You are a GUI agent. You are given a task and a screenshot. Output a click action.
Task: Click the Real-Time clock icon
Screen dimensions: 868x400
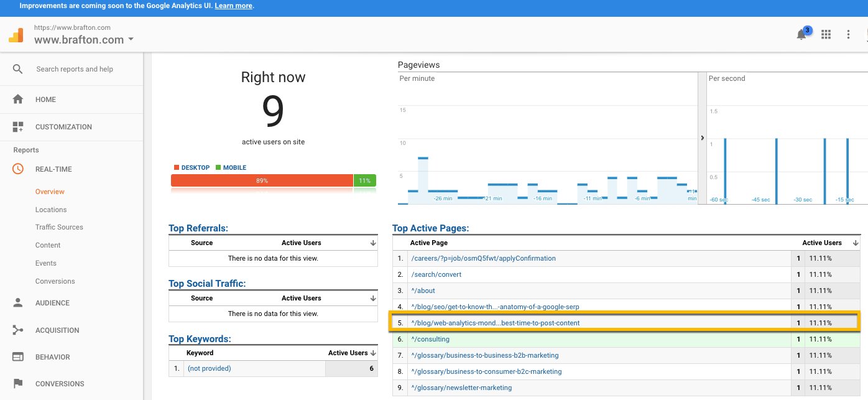point(18,169)
